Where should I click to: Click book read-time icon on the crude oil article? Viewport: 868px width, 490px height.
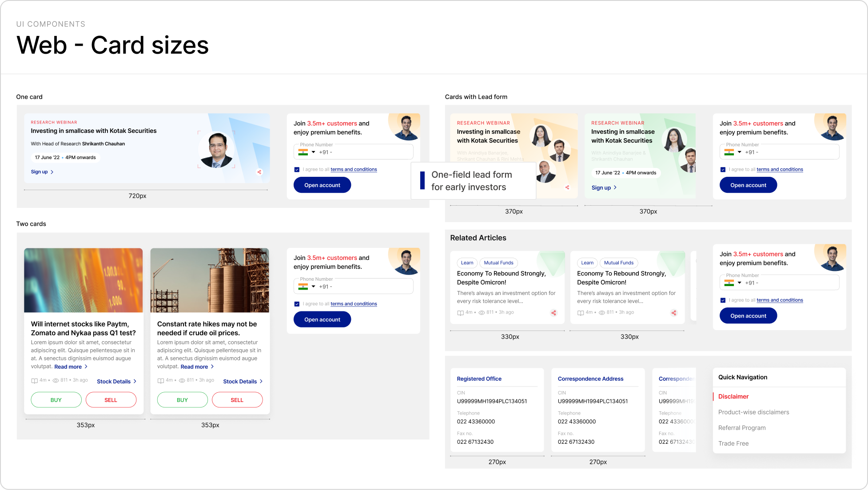pos(160,381)
